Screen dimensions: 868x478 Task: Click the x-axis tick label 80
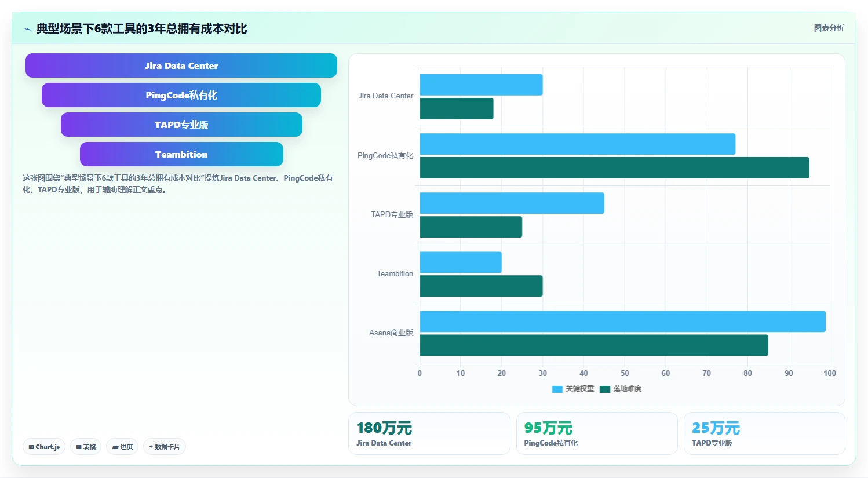pos(747,373)
